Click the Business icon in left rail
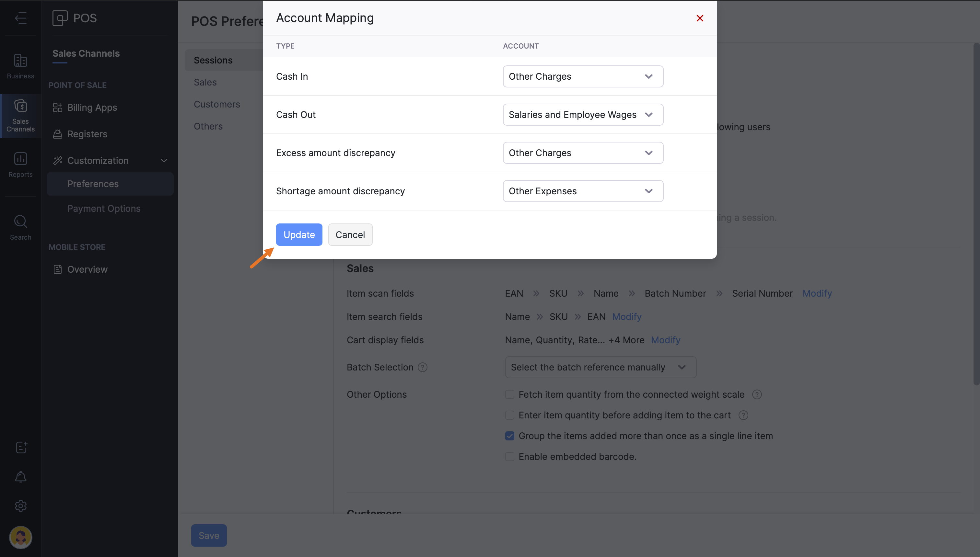 click(x=20, y=65)
